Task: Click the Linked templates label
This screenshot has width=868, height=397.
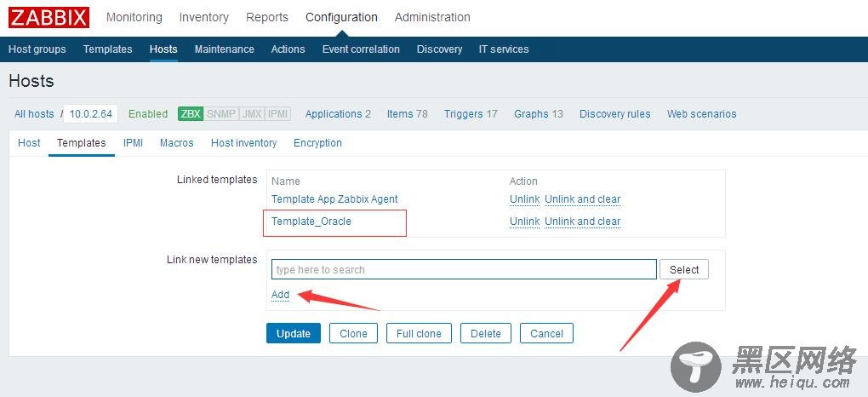Action: pyautogui.click(x=217, y=180)
